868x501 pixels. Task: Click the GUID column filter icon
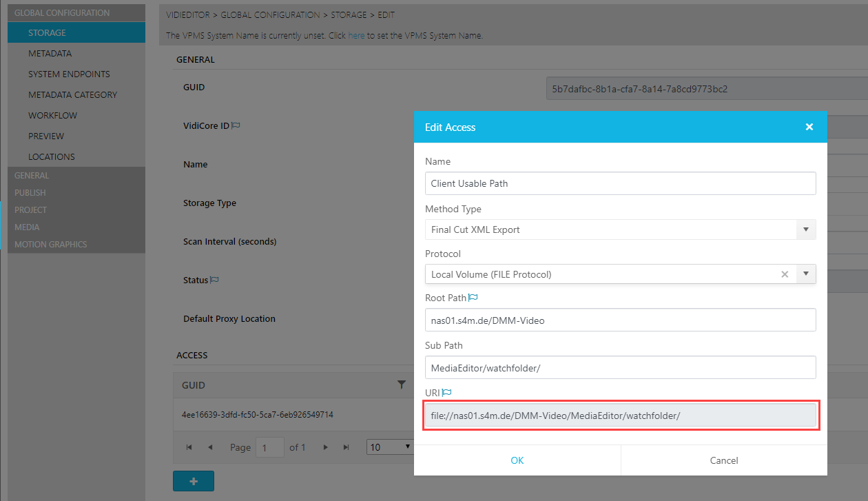pos(402,385)
